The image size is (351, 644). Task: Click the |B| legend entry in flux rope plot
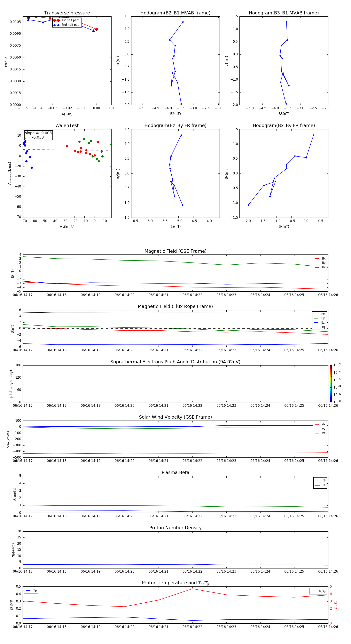pos(320,327)
